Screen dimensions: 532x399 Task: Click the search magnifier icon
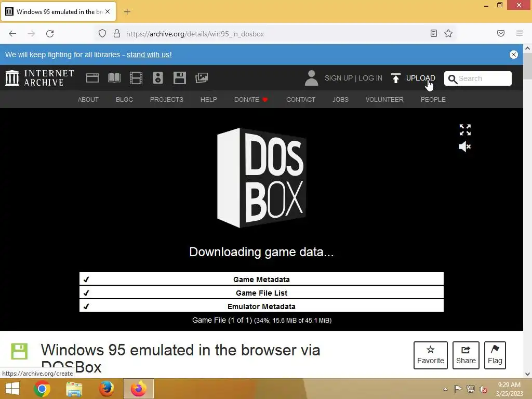(x=453, y=79)
